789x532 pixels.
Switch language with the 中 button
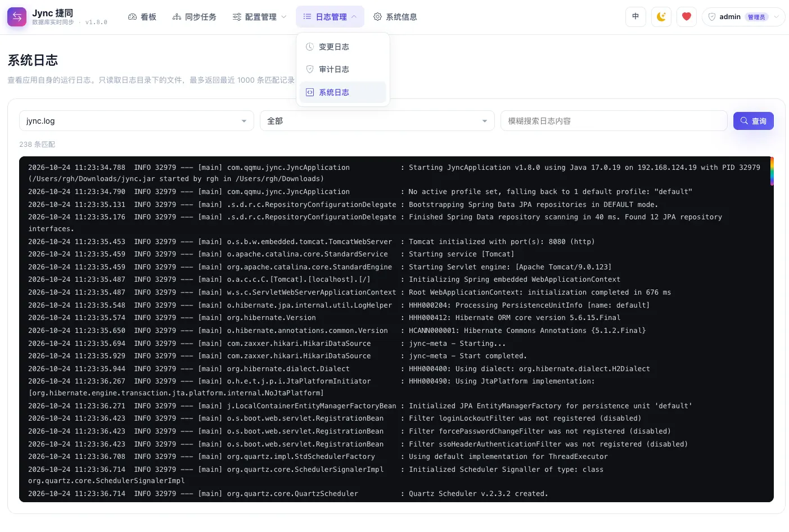635,17
